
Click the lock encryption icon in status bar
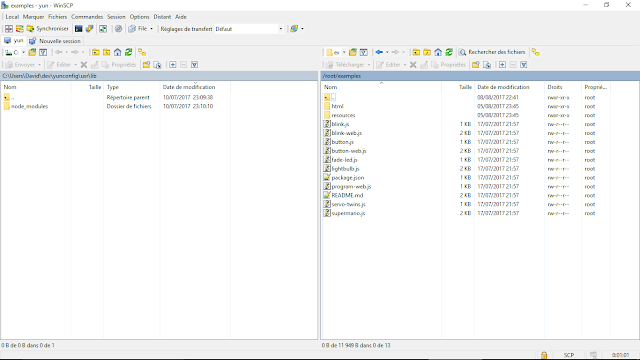click(x=544, y=355)
